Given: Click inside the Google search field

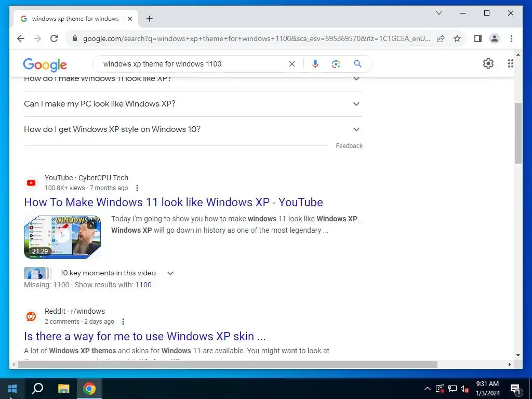Looking at the screenshot, I should (193, 64).
